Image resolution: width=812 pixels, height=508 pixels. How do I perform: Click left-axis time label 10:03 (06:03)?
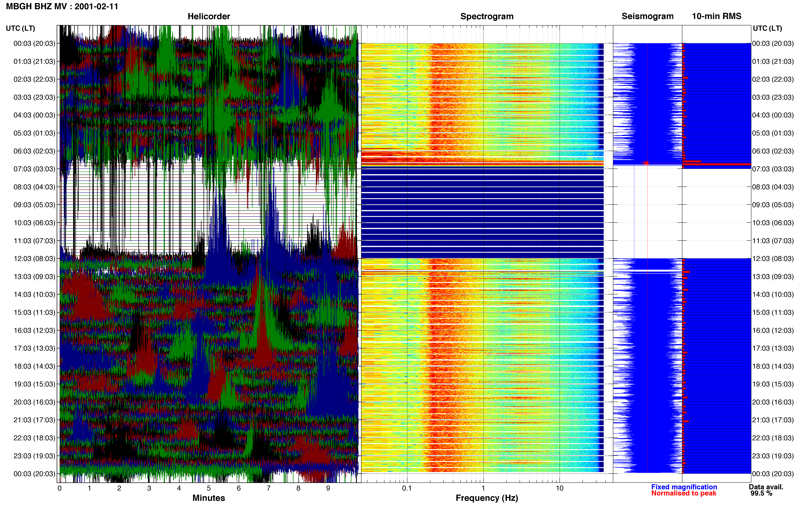point(34,223)
